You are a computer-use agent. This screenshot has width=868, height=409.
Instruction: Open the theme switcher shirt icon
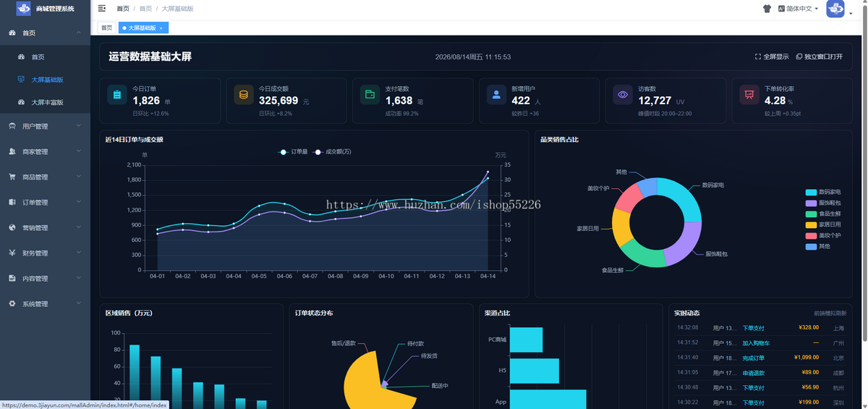[767, 9]
